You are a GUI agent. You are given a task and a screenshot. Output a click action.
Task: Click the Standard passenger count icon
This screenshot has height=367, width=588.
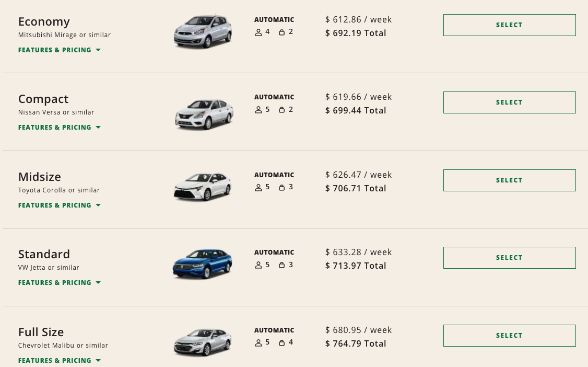tap(258, 265)
